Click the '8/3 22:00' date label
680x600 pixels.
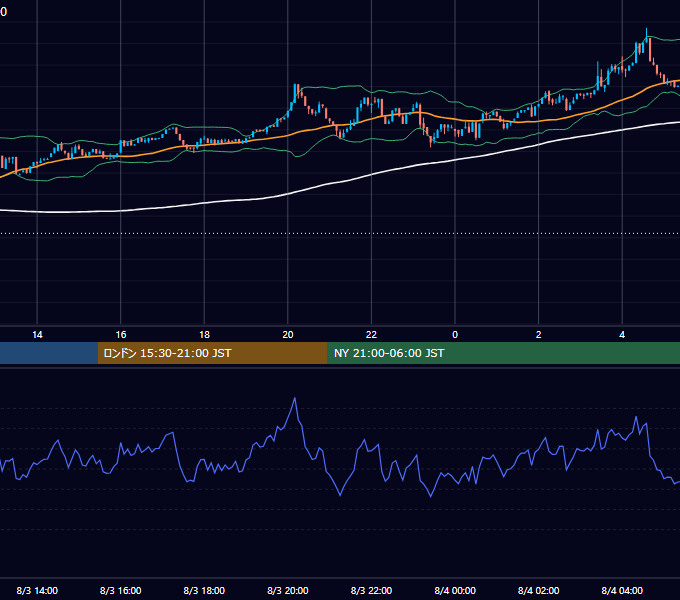(371, 590)
